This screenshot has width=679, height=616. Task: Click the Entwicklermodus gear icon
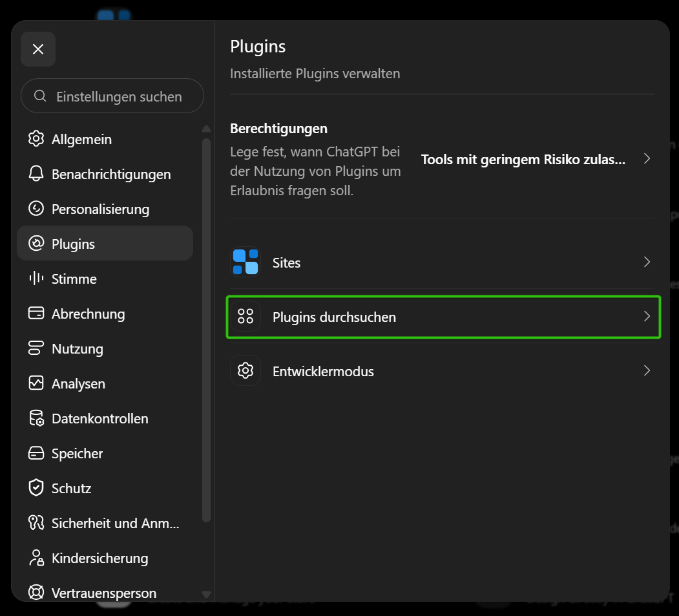pyautogui.click(x=245, y=370)
